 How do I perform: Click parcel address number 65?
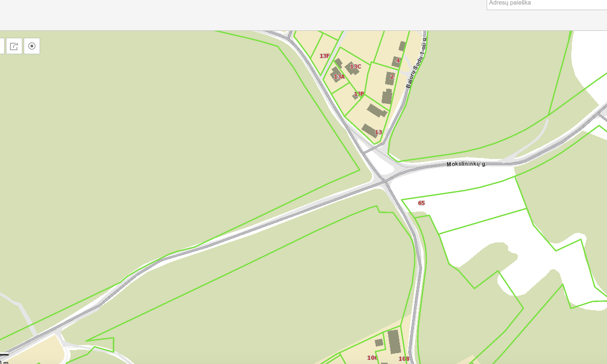pos(421,203)
